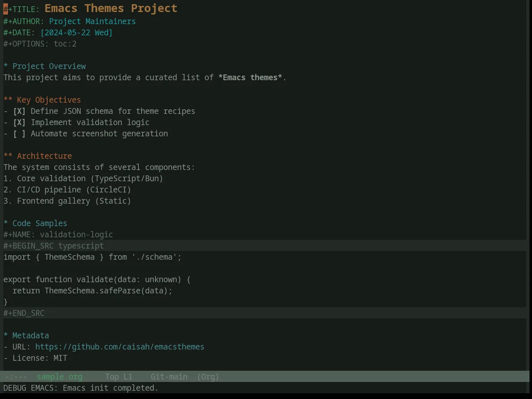The width and height of the screenshot is (532, 399).
Task: Check the 'Automate screenshot generation' box
Action: point(19,134)
